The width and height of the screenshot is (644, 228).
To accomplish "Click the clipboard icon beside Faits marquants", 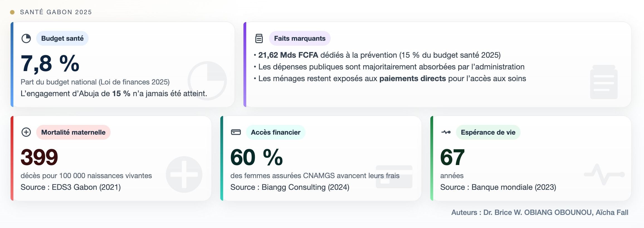I will (259, 38).
